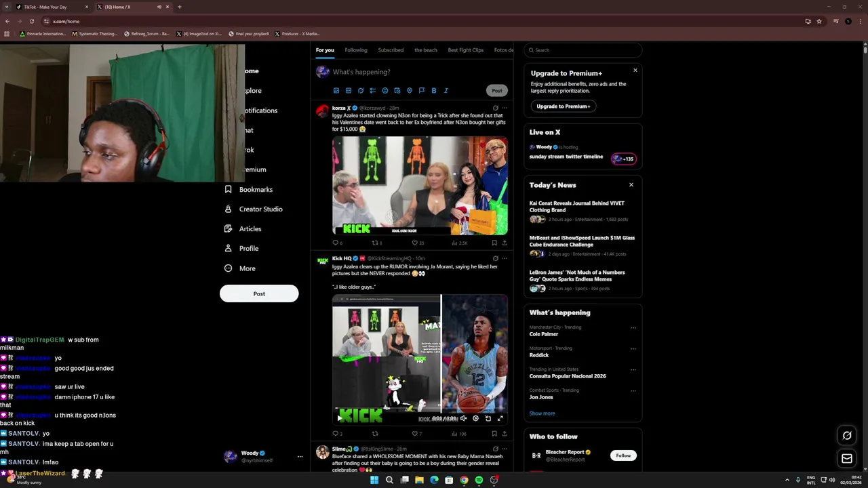Bookmark Kick HQ post

click(x=494, y=434)
